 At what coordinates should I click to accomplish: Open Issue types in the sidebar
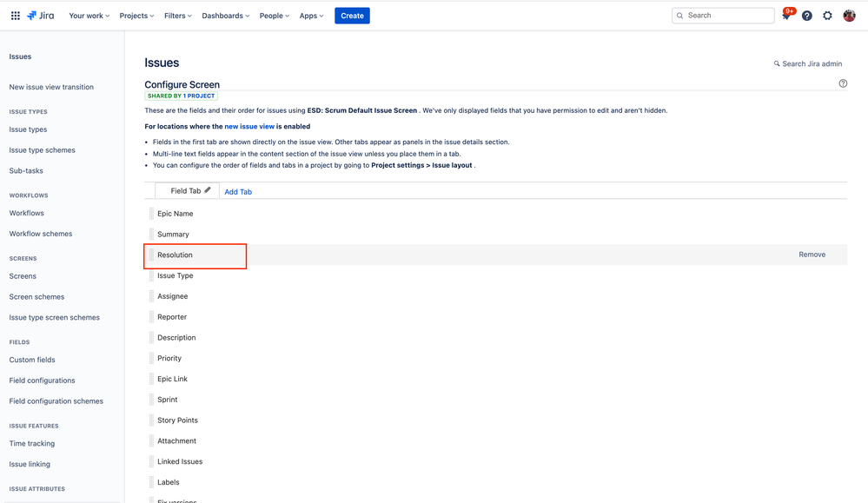28,129
